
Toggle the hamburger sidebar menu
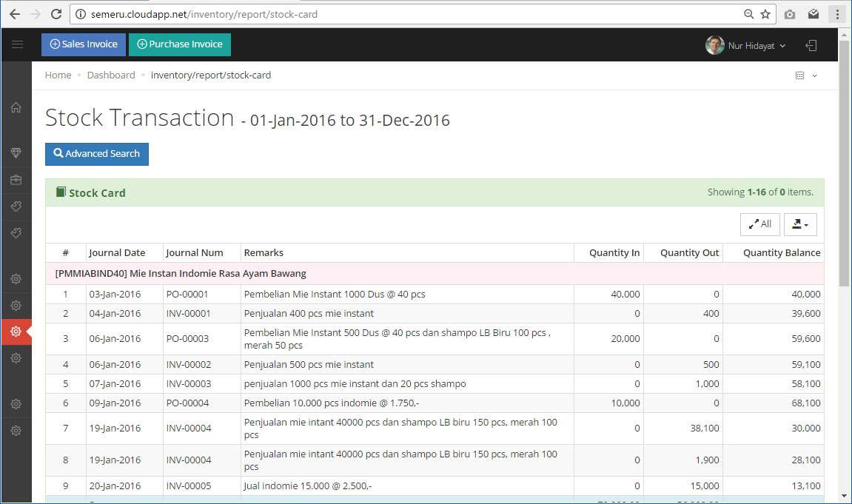tap(17, 44)
